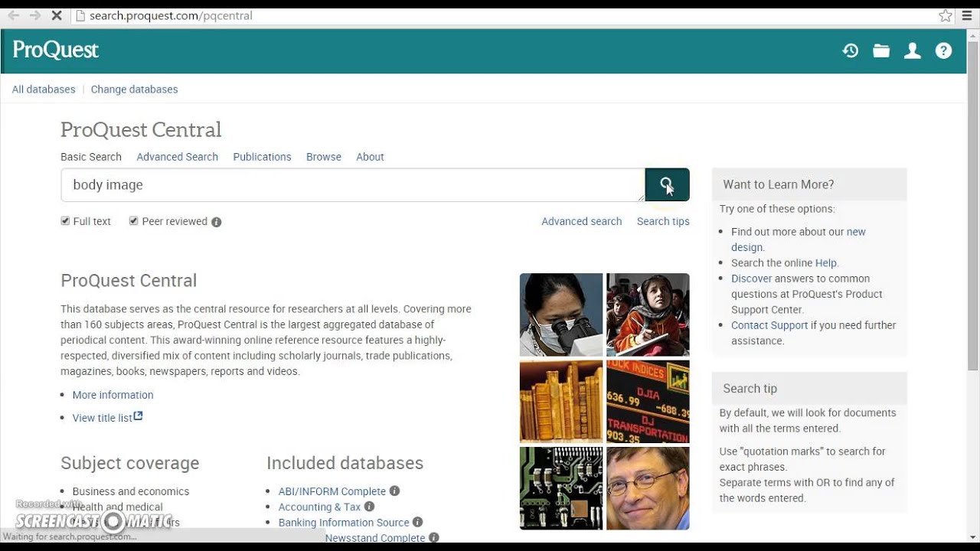
Task: Select the Basic Search tab
Action: [91, 157]
